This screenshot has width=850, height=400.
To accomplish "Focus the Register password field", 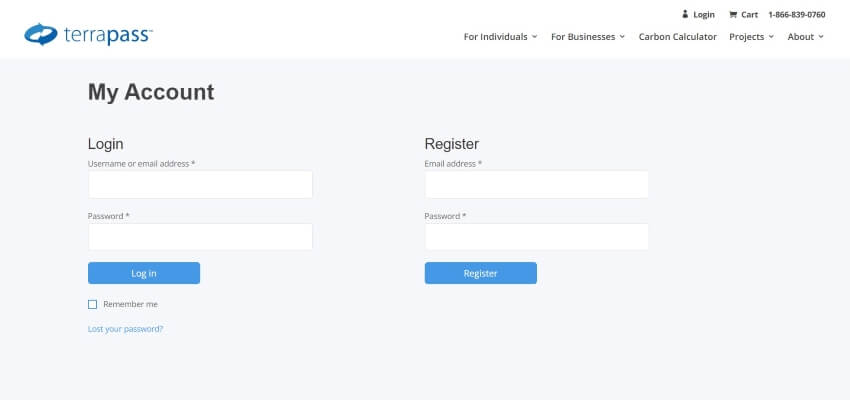I will pos(537,237).
